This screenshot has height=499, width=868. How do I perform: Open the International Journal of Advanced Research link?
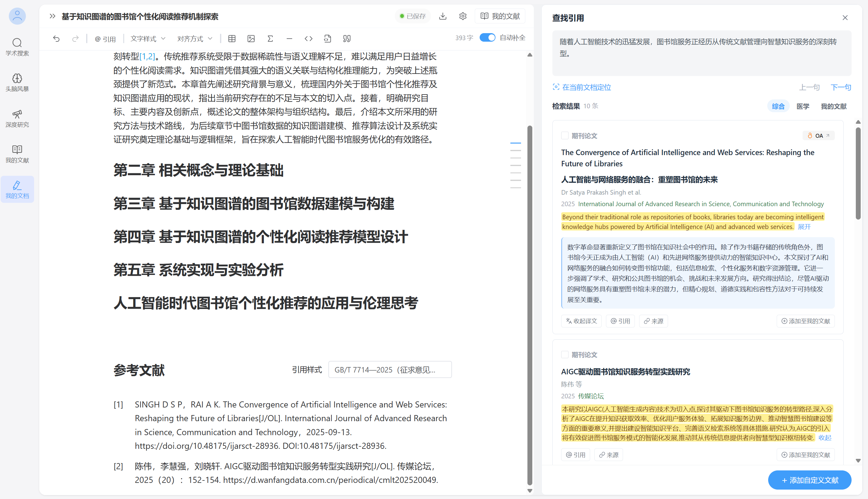[x=701, y=204]
